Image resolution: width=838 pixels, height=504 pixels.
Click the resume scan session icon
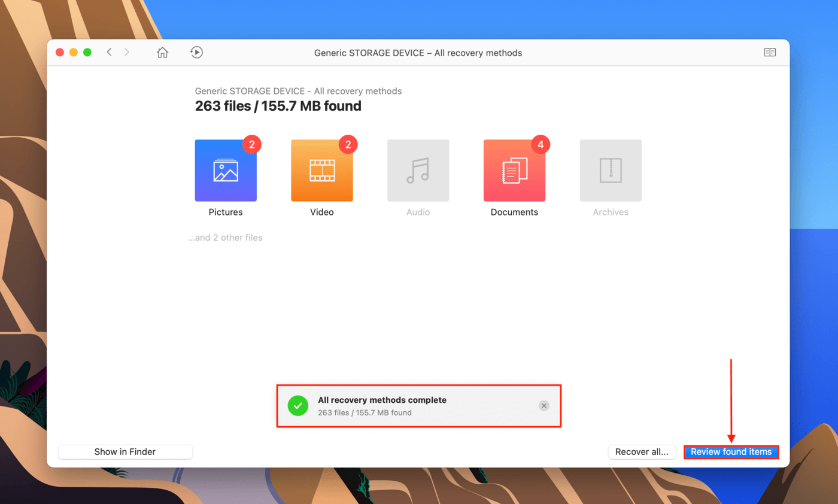(196, 53)
